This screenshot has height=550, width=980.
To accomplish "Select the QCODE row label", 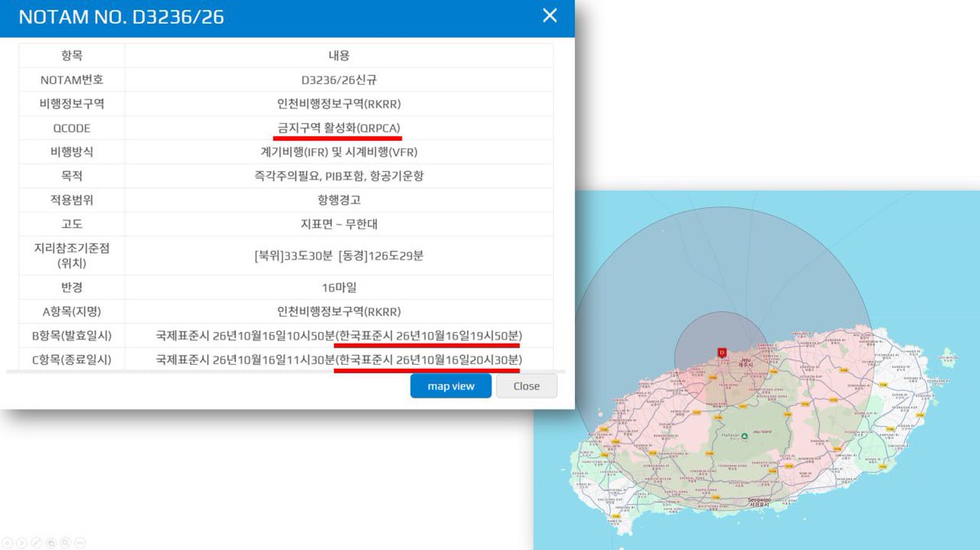I will coord(72,128).
